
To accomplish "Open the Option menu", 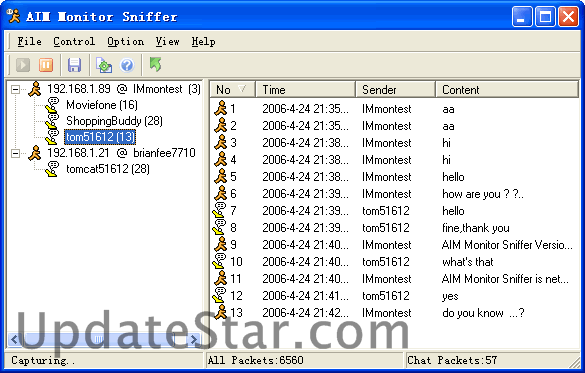I will [125, 41].
